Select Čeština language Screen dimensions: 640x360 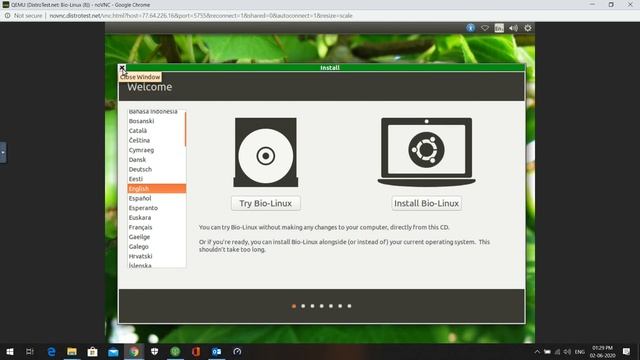pos(156,140)
